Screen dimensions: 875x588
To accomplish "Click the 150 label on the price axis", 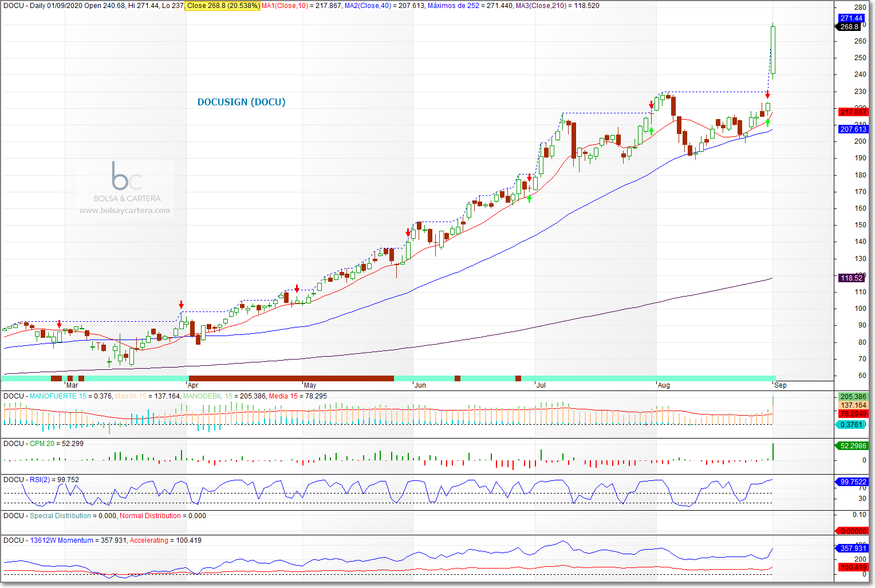I will coord(860,225).
